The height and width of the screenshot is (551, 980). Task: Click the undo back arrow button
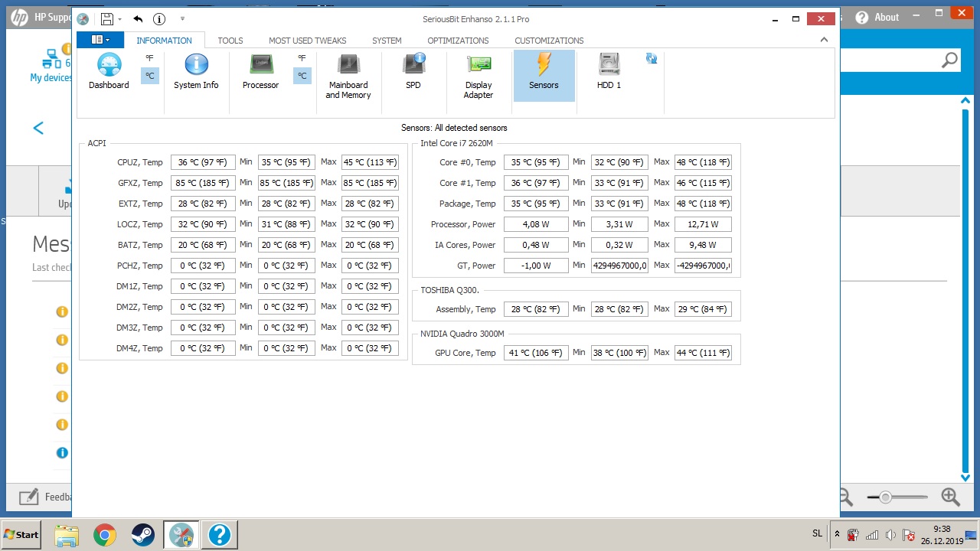tap(138, 19)
